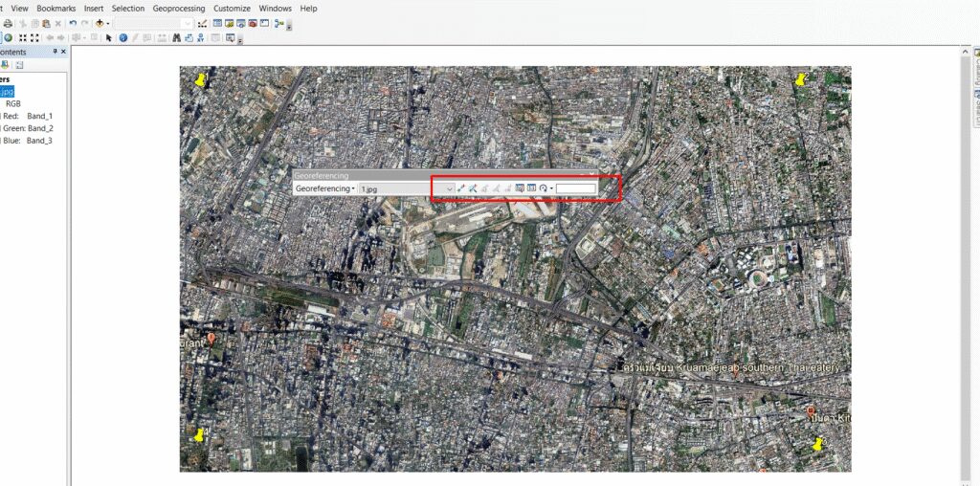Open the View Link Table icon
The height and width of the screenshot is (486, 980).
(531, 188)
